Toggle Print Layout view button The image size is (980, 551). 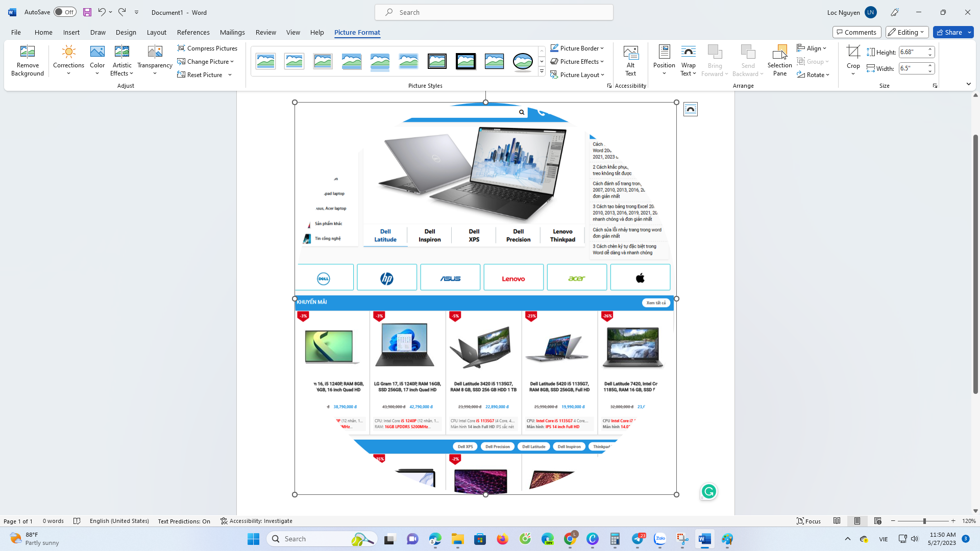857,521
